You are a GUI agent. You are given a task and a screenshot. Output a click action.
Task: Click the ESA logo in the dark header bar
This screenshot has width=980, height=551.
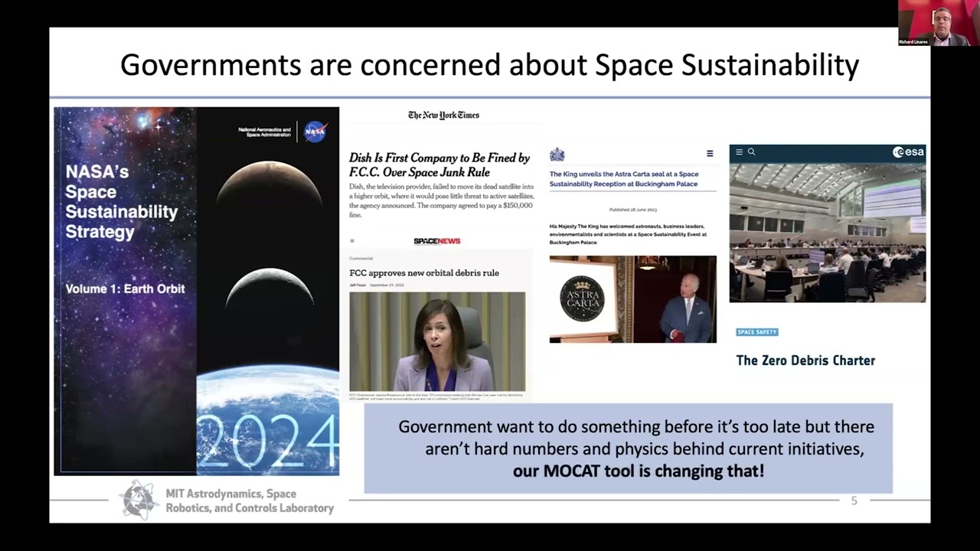coord(908,152)
